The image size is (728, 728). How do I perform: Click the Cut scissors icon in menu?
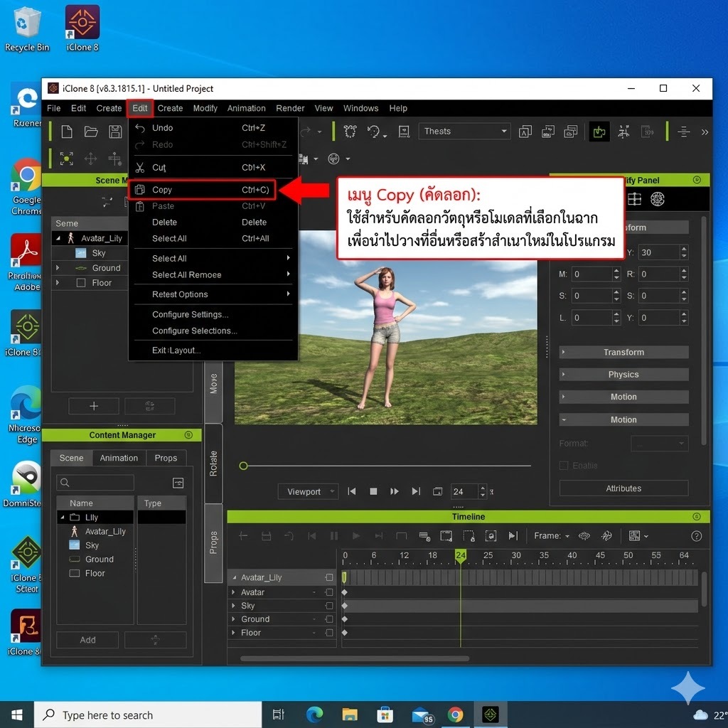tap(140, 168)
